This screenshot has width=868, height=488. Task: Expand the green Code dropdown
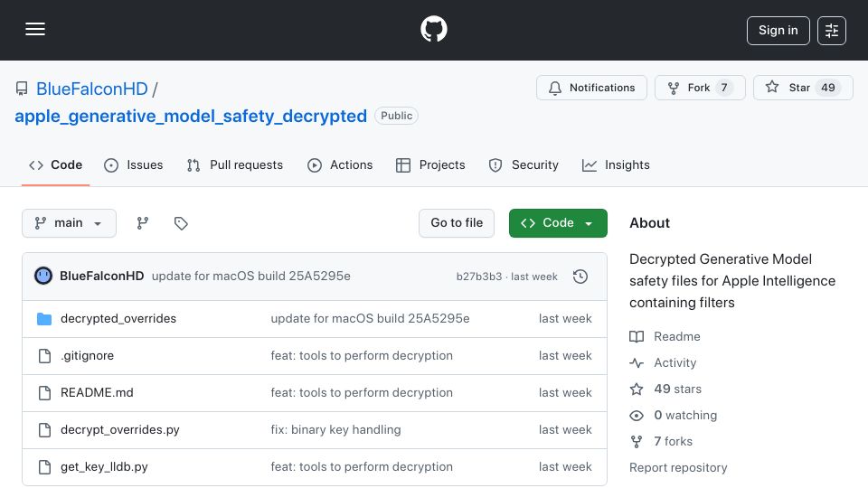tap(558, 223)
